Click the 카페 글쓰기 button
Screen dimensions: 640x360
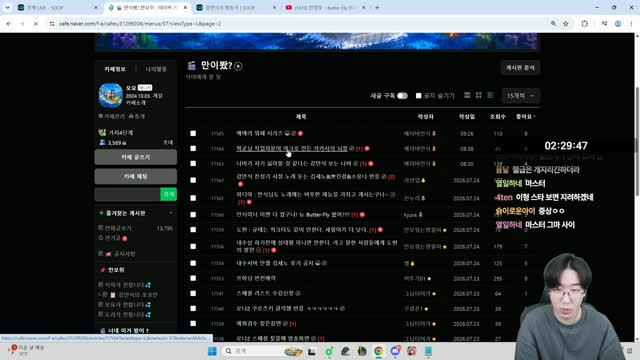136,157
